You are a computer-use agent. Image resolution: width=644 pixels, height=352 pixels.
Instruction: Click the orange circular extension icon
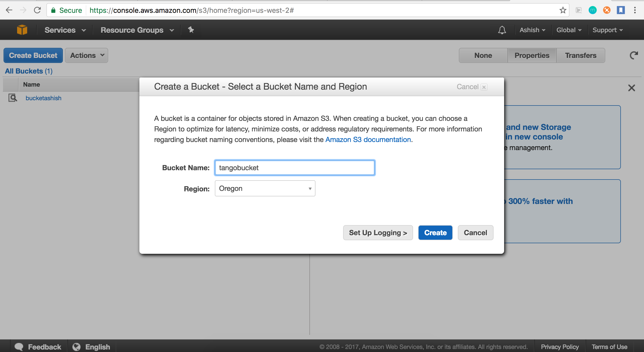[607, 10]
